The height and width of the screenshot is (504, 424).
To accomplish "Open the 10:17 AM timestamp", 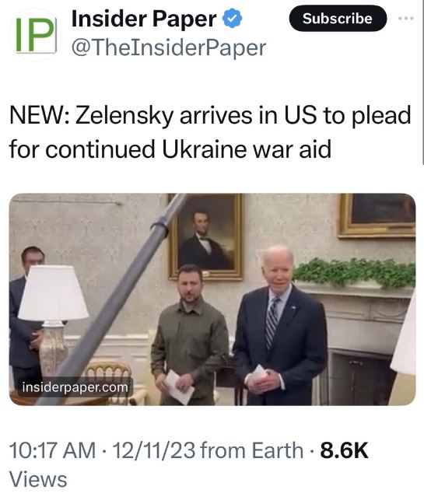I will [52, 450].
